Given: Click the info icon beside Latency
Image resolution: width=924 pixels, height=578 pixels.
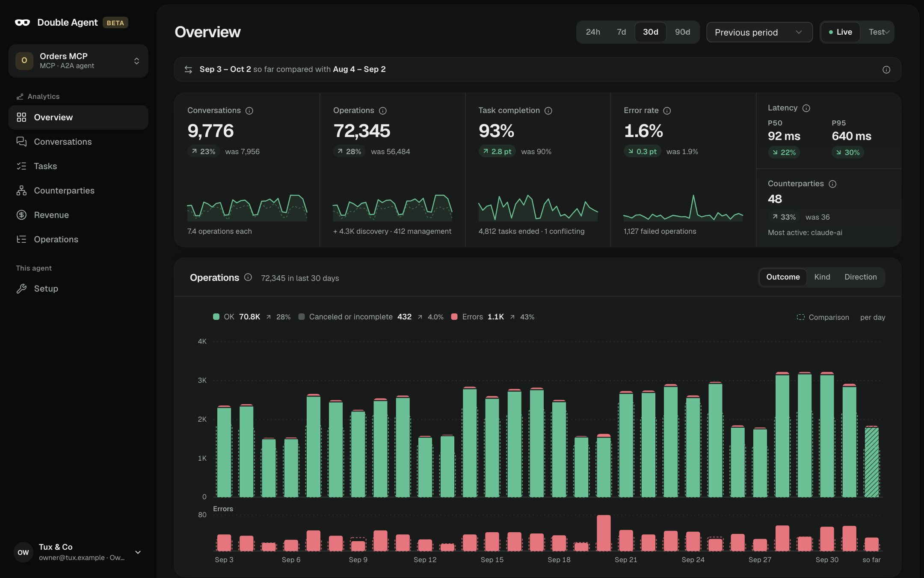Looking at the screenshot, I should (x=806, y=108).
